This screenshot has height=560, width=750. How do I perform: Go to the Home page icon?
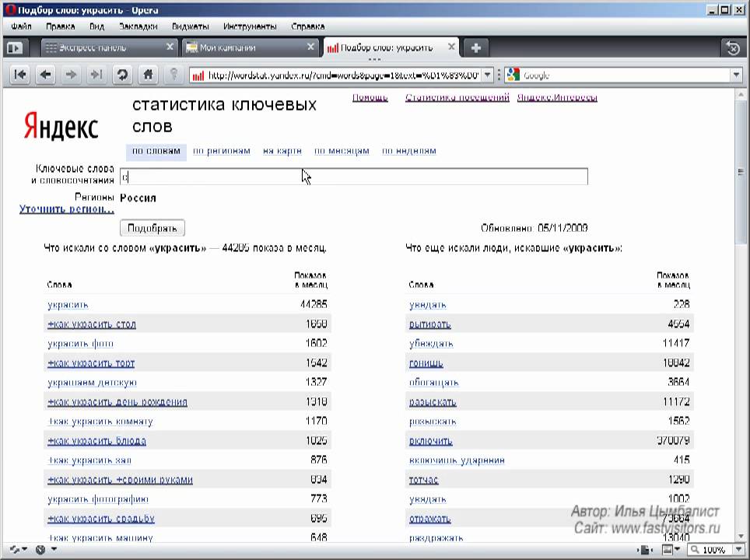point(148,75)
